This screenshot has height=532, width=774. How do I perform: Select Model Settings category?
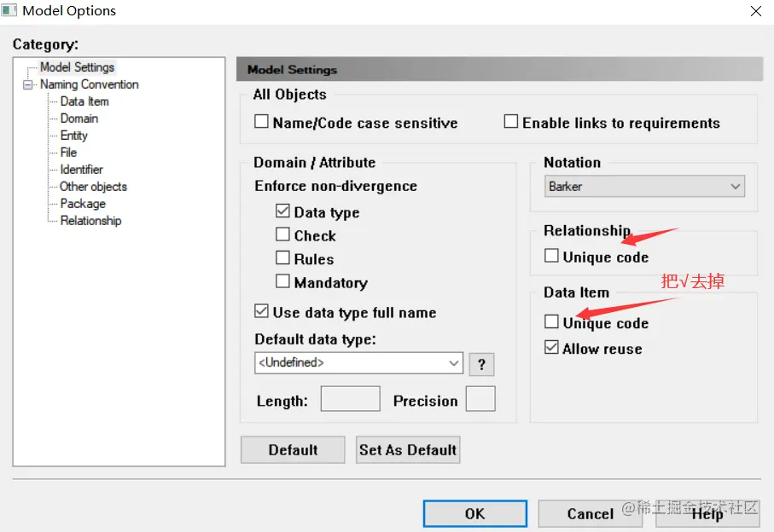[x=77, y=67]
